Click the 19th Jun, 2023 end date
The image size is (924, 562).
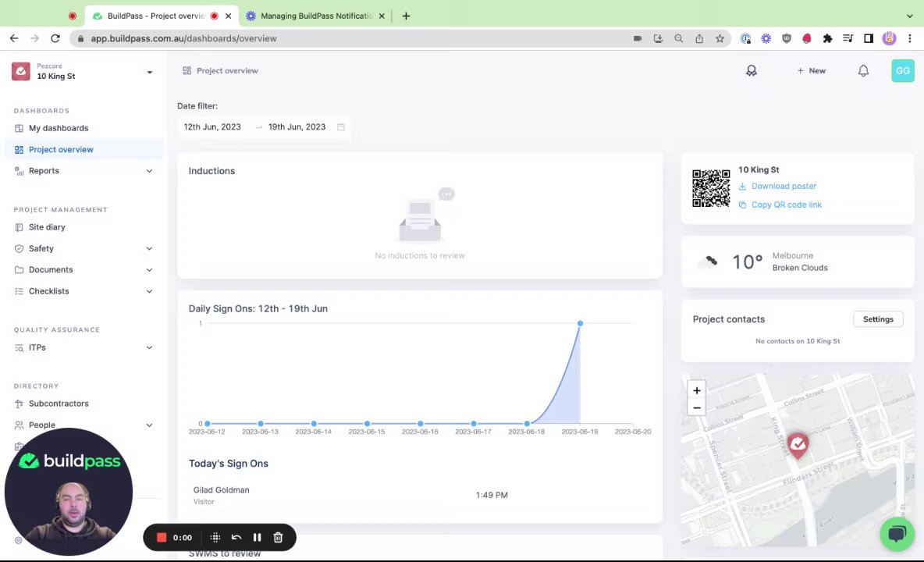(x=297, y=126)
